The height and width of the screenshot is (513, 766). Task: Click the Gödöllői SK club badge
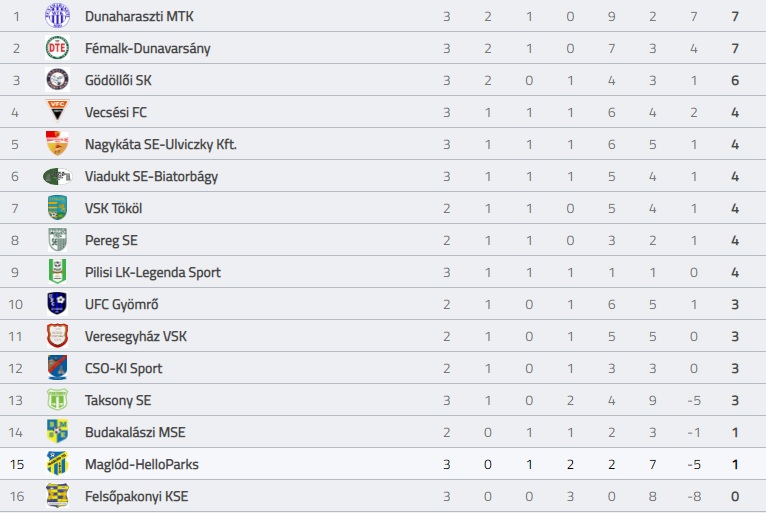(x=57, y=80)
